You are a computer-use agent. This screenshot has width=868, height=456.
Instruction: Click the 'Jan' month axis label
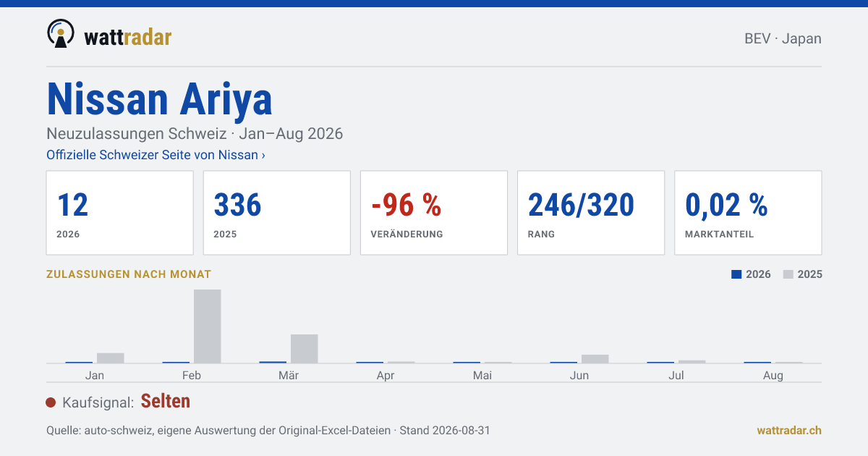(x=95, y=375)
